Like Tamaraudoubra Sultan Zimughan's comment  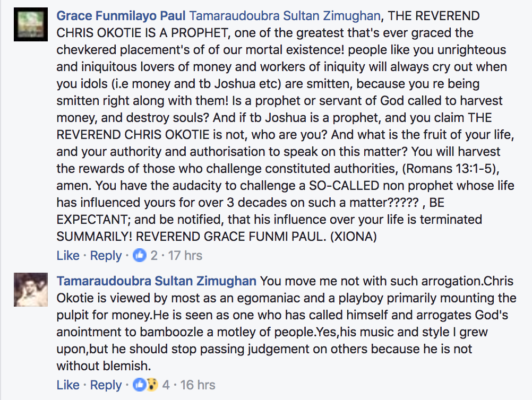coord(68,385)
